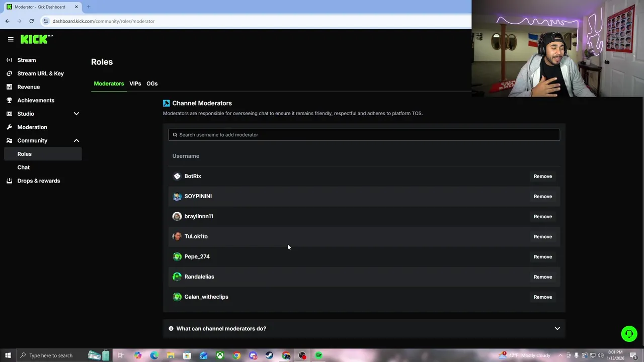Screen dimensions: 644x362
Task: Open Steam from the taskbar
Action: click(x=269, y=355)
